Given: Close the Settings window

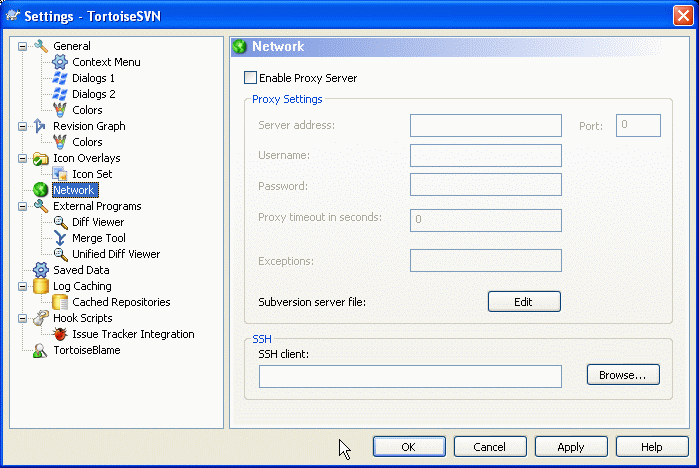Looking at the screenshot, I should point(683,16).
